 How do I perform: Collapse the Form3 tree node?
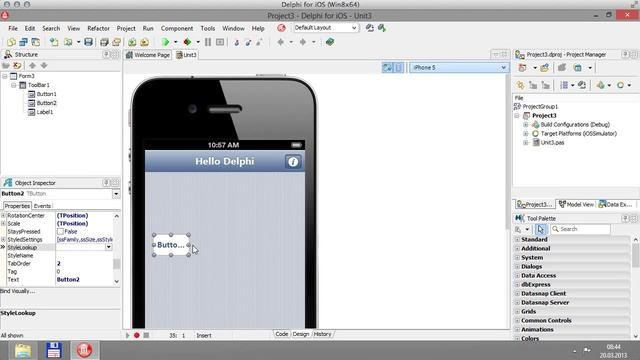coord(5,76)
